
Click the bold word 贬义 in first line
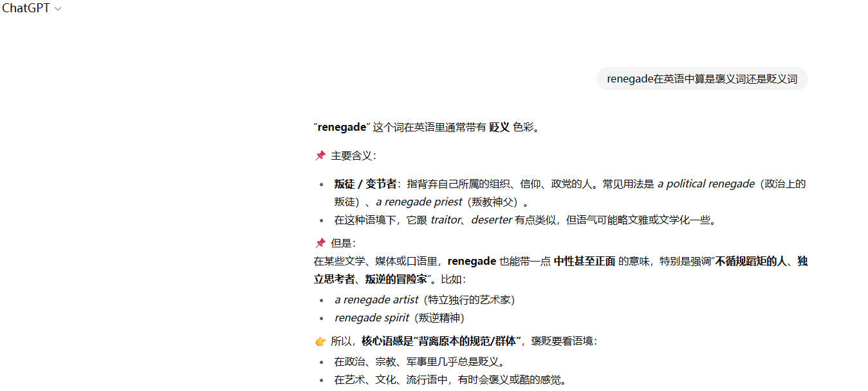(499, 127)
